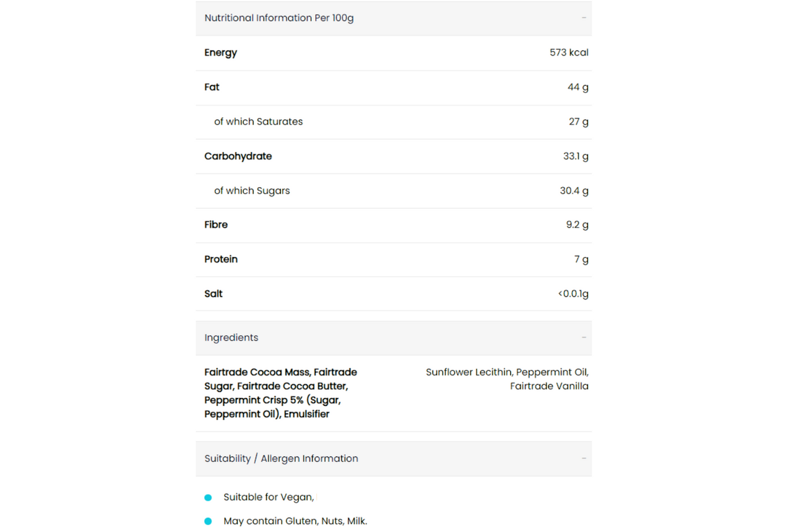Screen dimensions: 799x532
Task: Click the Fairtrade Cocoa Mass ingredients text
Action: pos(281,393)
